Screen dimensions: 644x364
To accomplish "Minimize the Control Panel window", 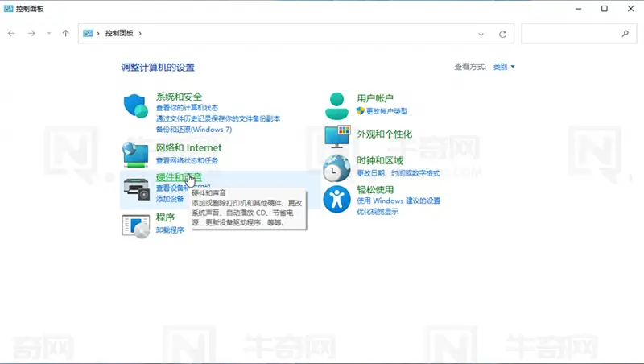I will 578,9.
